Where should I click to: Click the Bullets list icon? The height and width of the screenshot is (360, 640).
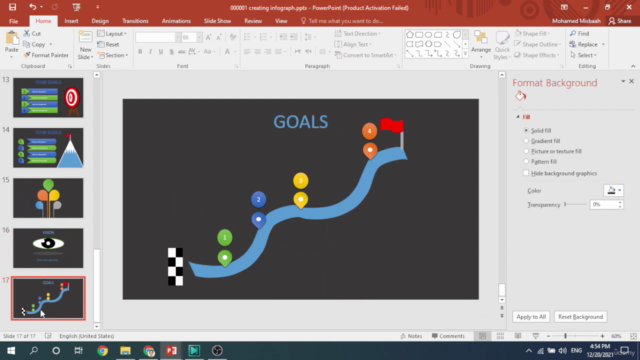tap(247, 37)
